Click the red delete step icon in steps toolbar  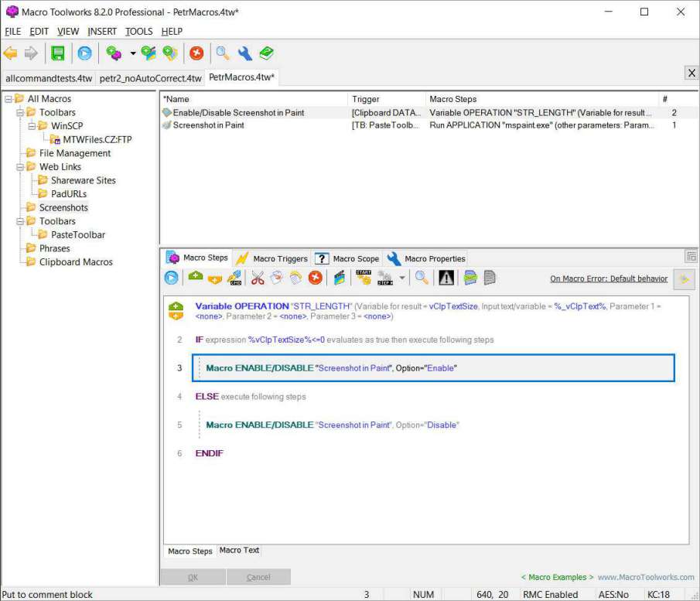(316, 278)
